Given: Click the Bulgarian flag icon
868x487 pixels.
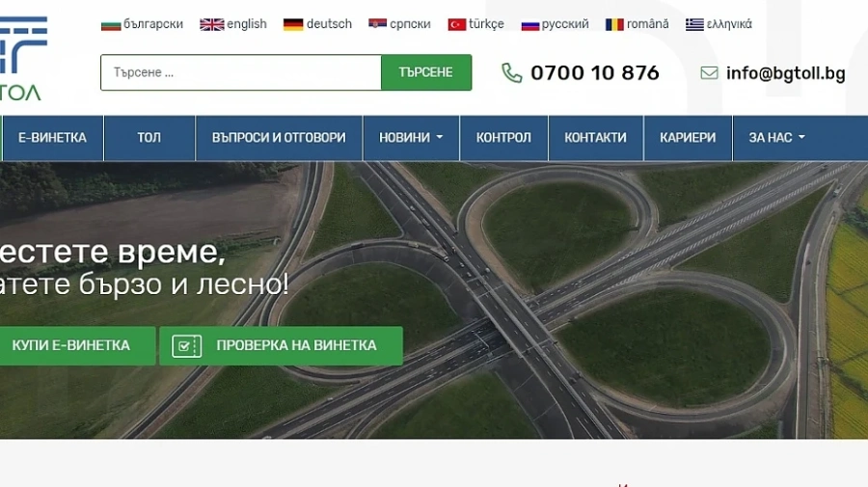Looking at the screenshot, I should pyautogui.click(x=111, y=25).
